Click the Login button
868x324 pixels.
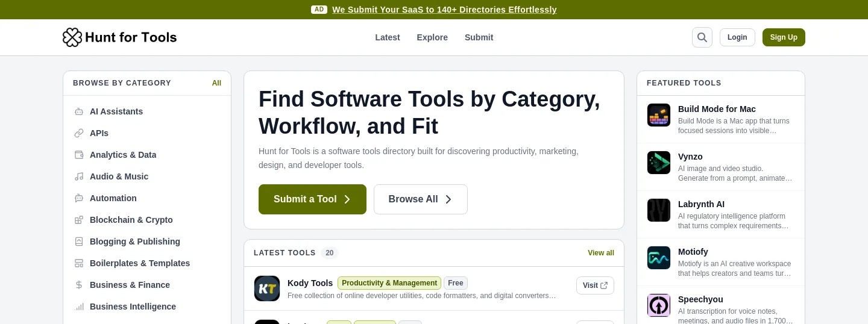[737, 37]
